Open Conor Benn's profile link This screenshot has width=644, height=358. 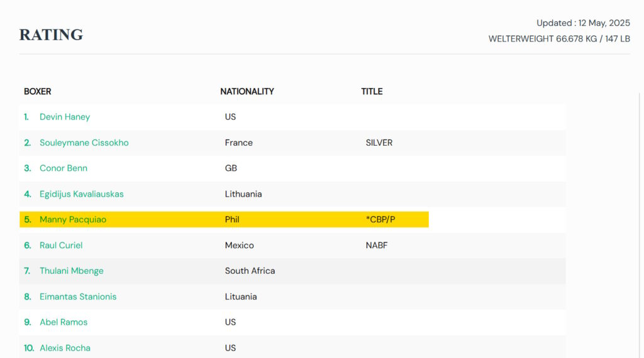pyautogui.click(x=64, y=168)
